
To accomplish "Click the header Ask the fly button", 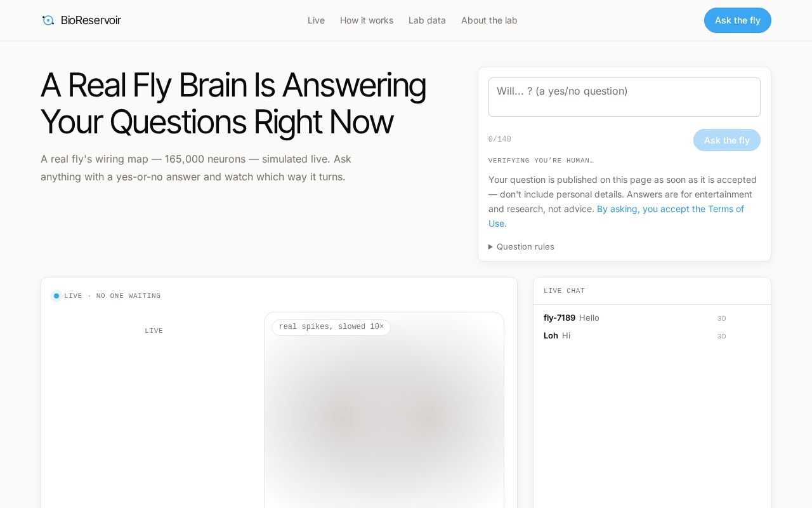I will pos(737,20).
